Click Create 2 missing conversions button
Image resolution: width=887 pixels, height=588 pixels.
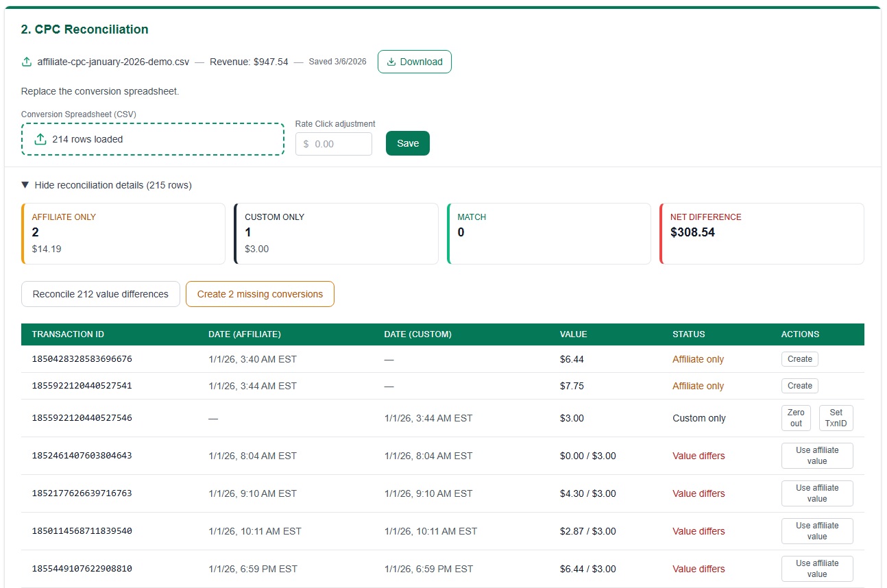tap(260, 294)
